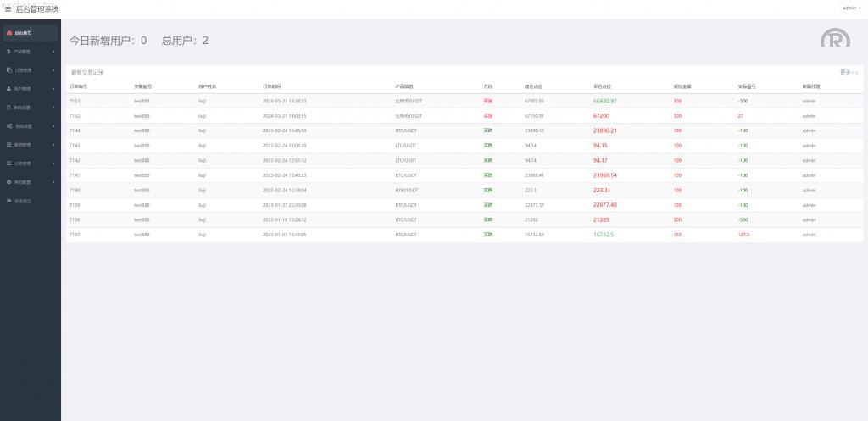
Task: Expand the order management submenu arrow
Action: [x=53, y=70]
